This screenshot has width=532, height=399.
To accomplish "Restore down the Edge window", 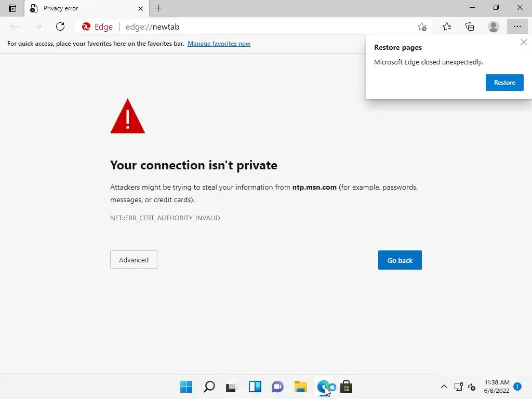I will [496, 7].
